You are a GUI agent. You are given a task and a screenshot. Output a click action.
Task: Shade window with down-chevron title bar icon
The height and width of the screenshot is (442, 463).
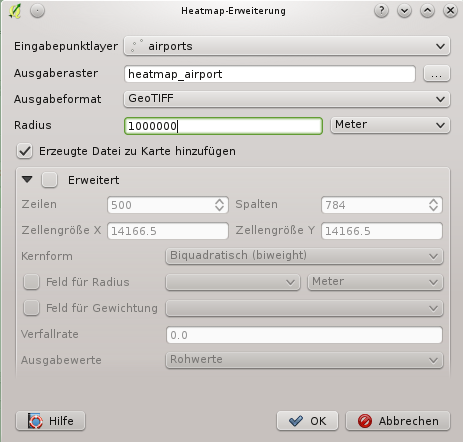[404, 11]
